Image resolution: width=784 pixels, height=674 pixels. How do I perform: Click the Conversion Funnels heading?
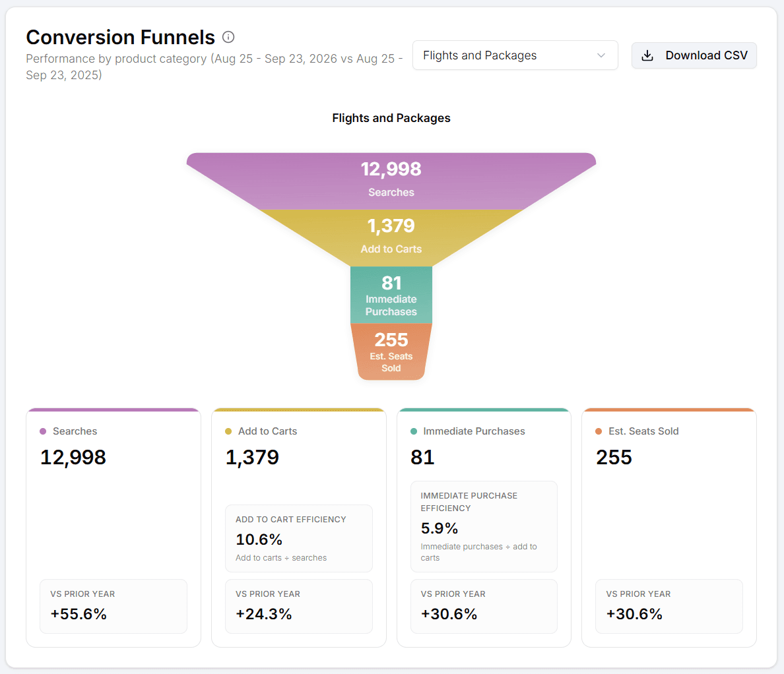point(121,37)
